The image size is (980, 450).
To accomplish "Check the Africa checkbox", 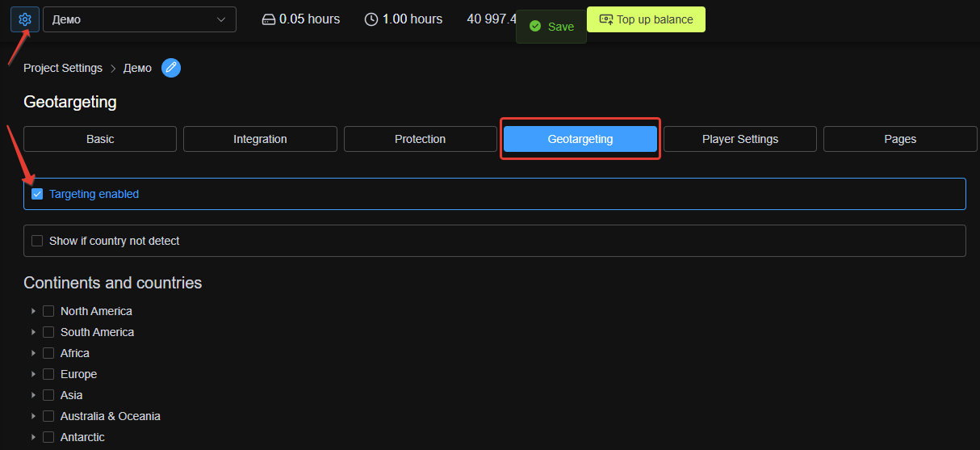I will pos(48,353).
